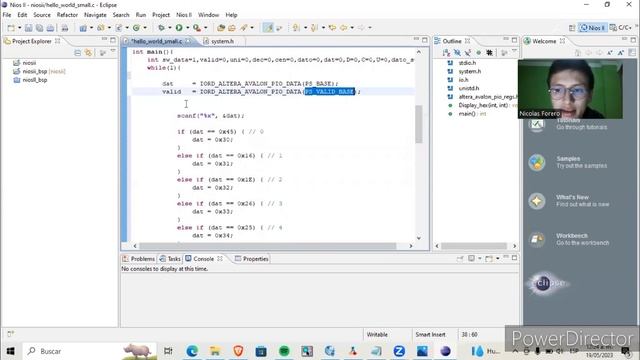Screen dimensions: 640x360
Task: Click the editor vertical scrollbar thumb
Action: [x=418, y=124]
